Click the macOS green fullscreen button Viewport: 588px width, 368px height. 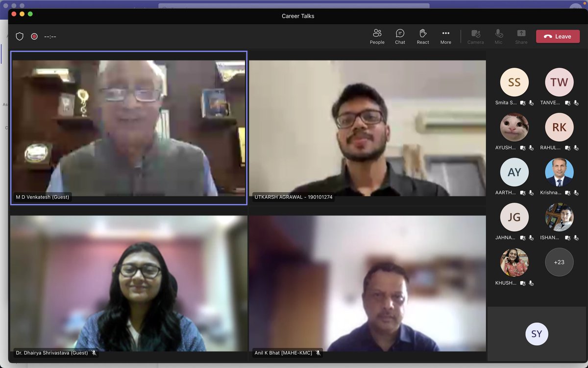[30, 14]
